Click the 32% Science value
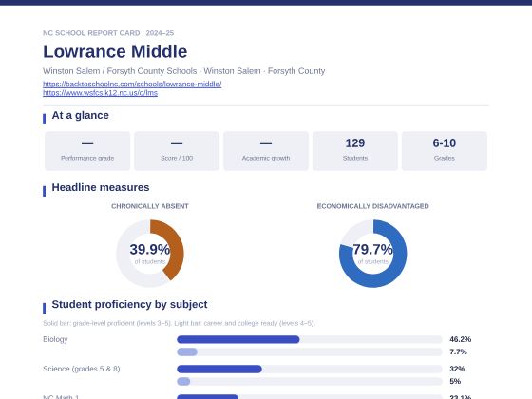Viewport: 532px width, 399px height. point(457,369)
